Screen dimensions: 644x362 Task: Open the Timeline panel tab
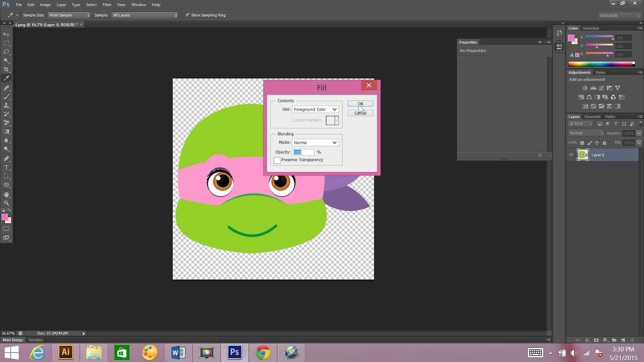pos(35,340)
